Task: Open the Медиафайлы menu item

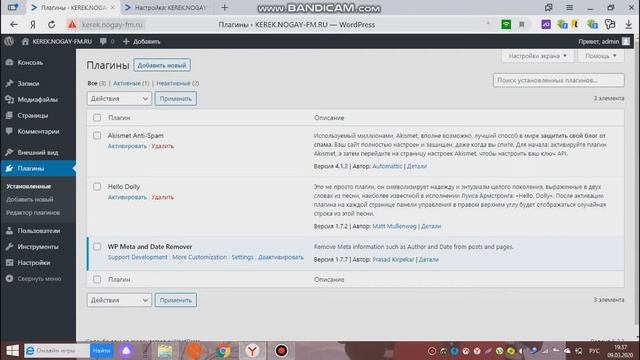Action: pos(38,99)
